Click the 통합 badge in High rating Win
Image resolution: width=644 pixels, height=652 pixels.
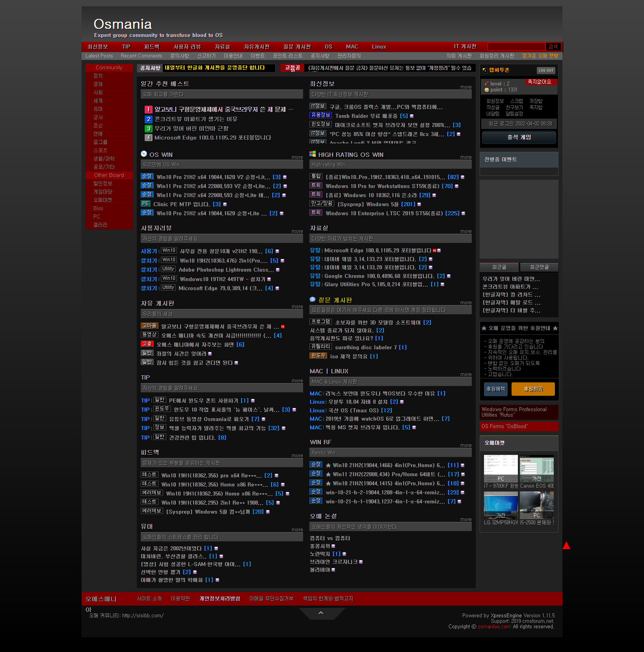(316, 176)
